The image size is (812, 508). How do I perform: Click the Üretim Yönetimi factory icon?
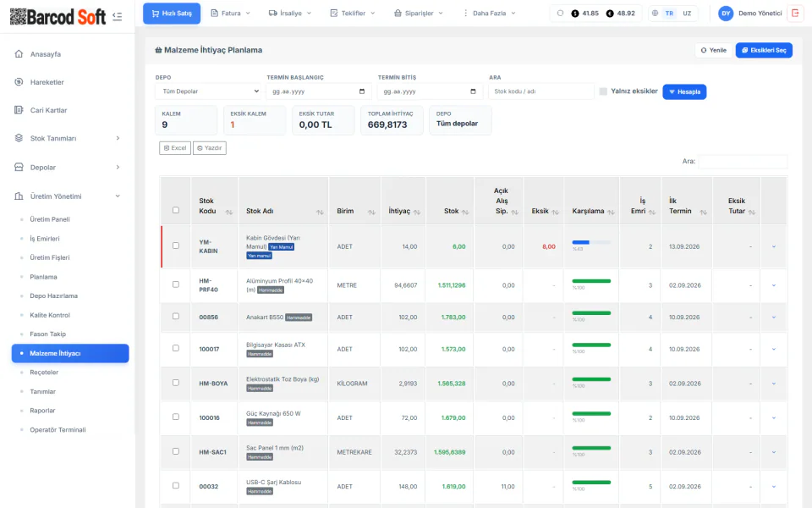[x=19, y=196]
